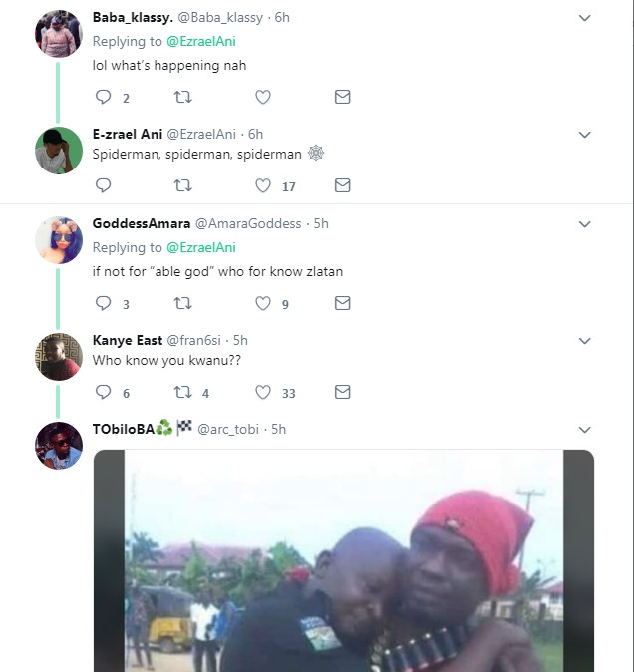Reply to Baba_klassy's tweet
Screen dimensions: 634x672
click(103, 97)
